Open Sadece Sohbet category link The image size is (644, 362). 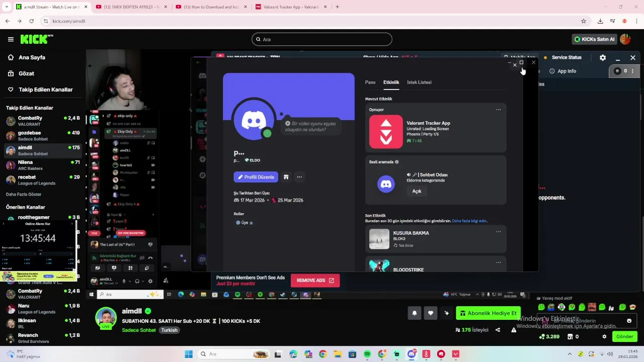139,330
